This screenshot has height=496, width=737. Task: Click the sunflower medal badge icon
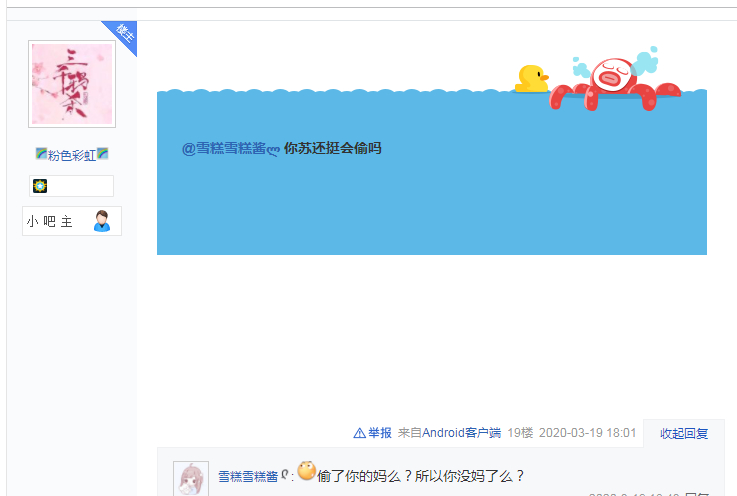point(40,186)
